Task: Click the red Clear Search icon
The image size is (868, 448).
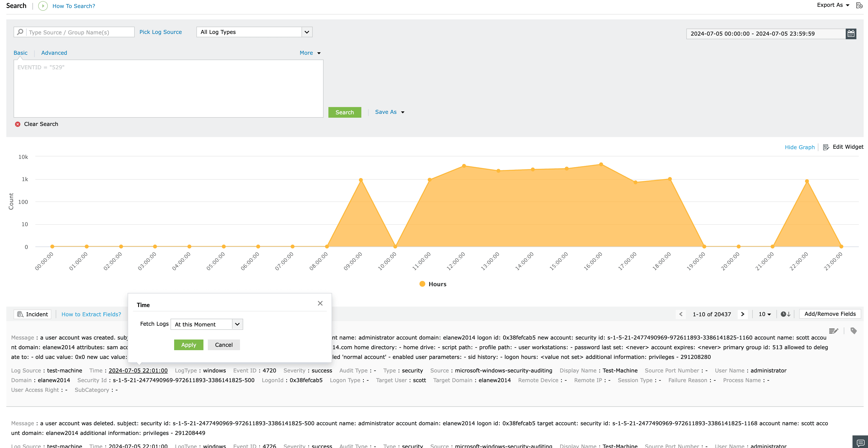Action: [x=18, y=124]
